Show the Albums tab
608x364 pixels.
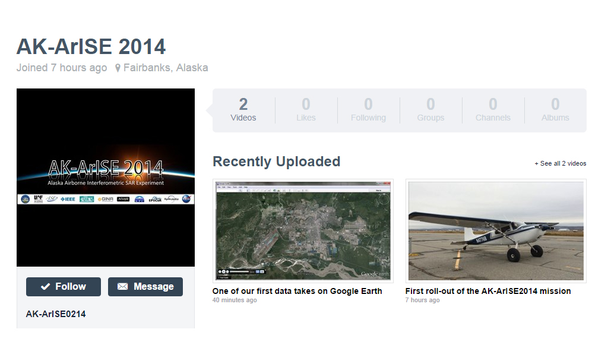(x=555, y=110)
